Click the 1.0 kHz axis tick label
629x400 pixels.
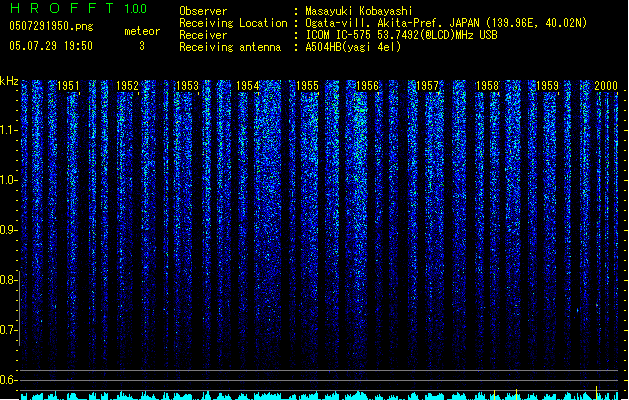(x=9, y=180)
